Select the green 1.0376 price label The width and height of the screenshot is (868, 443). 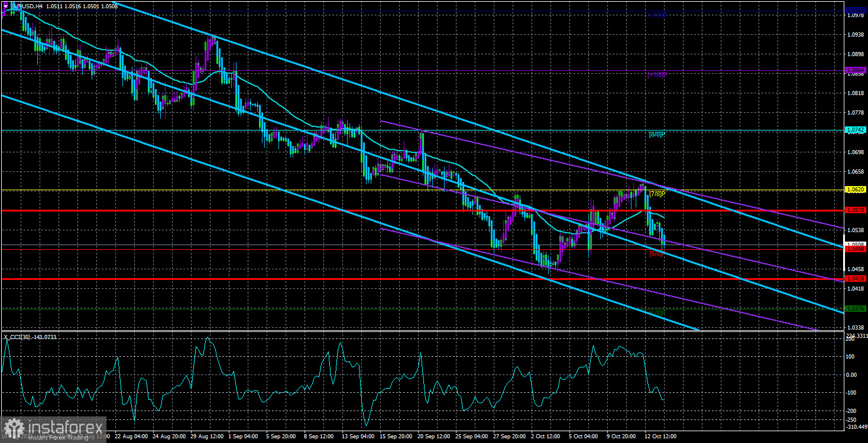(856, 308)
